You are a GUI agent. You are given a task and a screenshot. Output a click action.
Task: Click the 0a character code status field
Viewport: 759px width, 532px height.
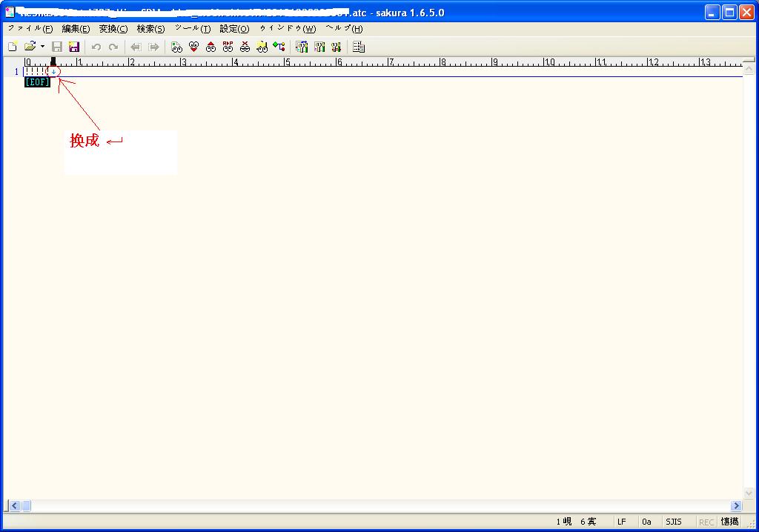pos(646,522)
